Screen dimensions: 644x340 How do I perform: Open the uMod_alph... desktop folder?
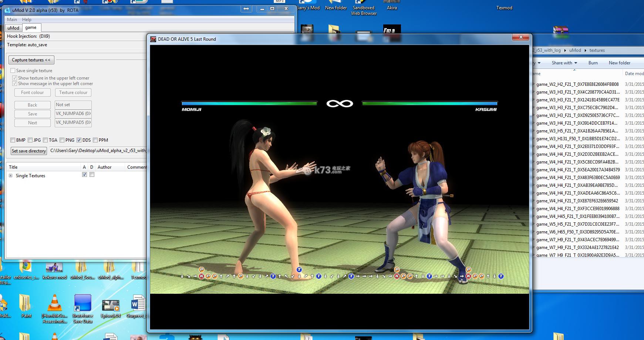[111, 270]
